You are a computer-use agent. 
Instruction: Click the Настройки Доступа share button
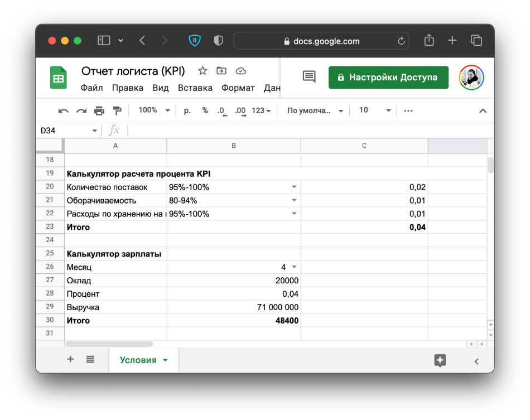[388, 78]
